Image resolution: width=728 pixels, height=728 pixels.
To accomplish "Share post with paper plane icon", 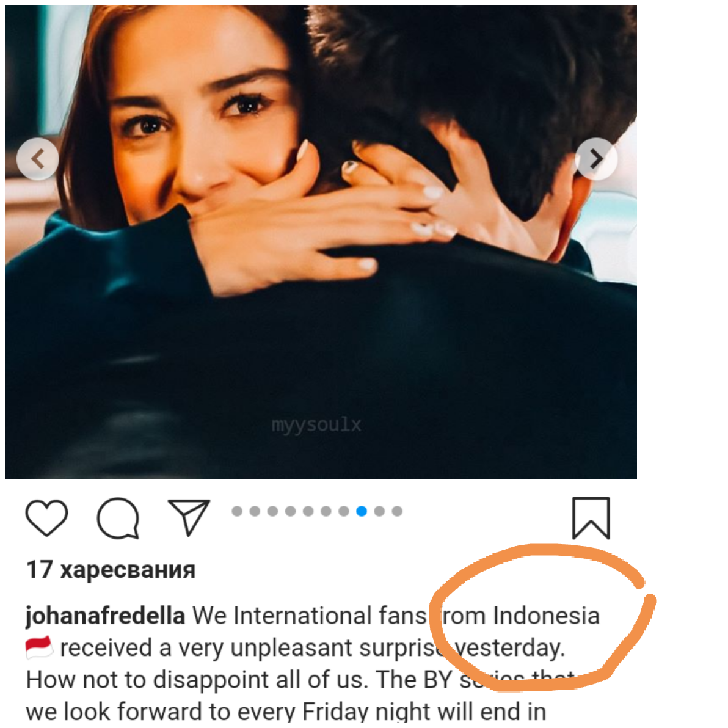I will (189, 517).
